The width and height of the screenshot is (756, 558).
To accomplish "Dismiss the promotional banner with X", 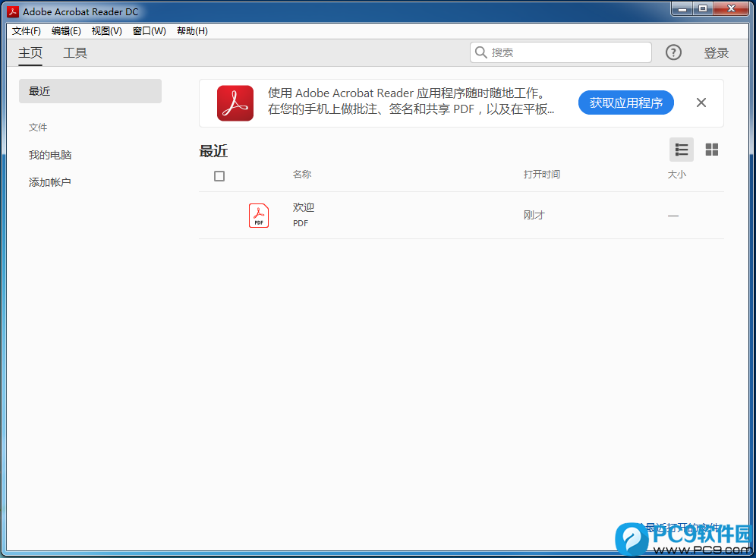I will coord(701,102).
